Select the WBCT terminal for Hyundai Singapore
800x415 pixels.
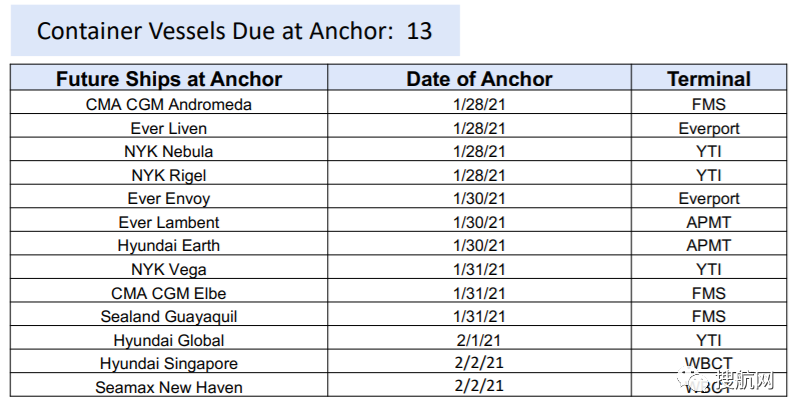pos(709,363)
